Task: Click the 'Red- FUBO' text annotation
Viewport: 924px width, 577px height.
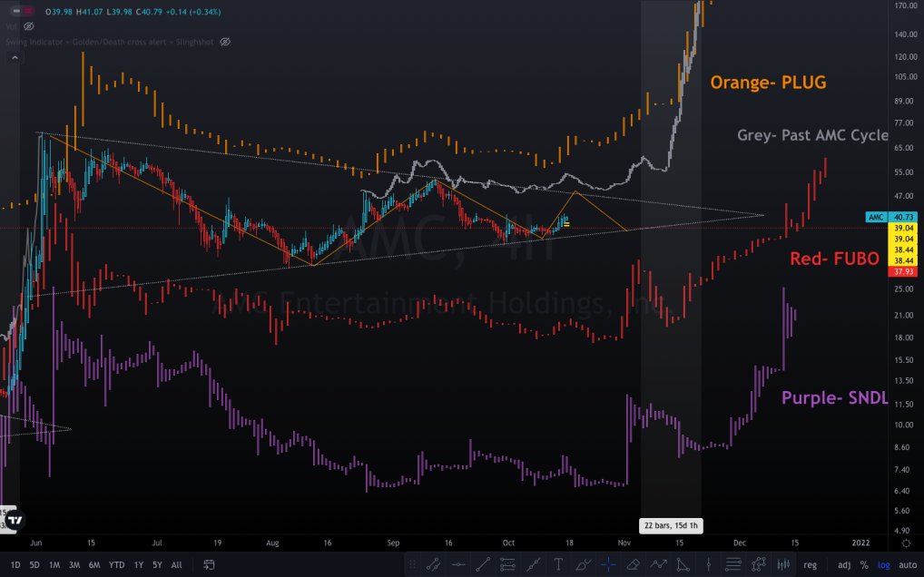Action: 834,259
